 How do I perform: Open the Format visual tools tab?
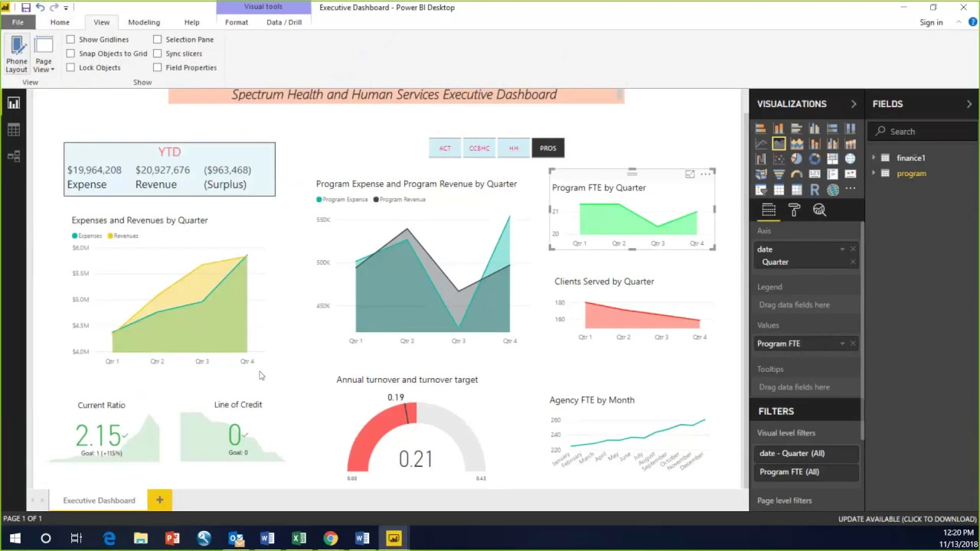coord(237,22)
